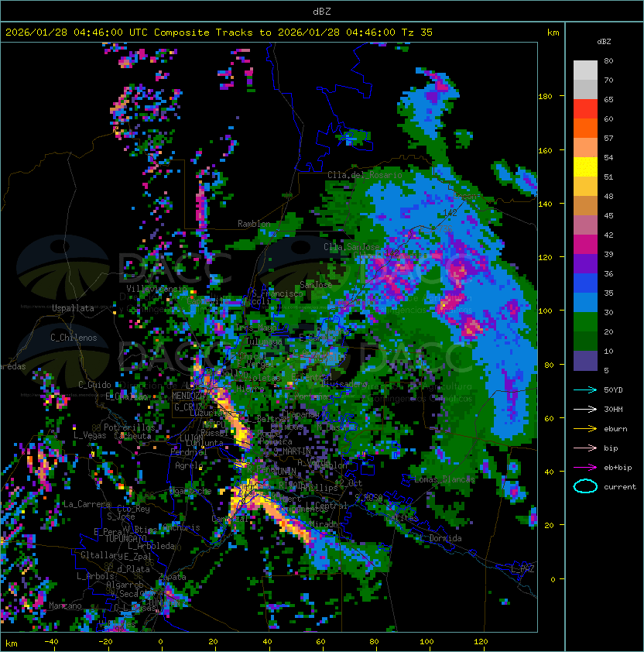The width and height of the screenshot is (644, 652).
Task: Click the 'L_PAZ' map label
Action: point(522,569)
